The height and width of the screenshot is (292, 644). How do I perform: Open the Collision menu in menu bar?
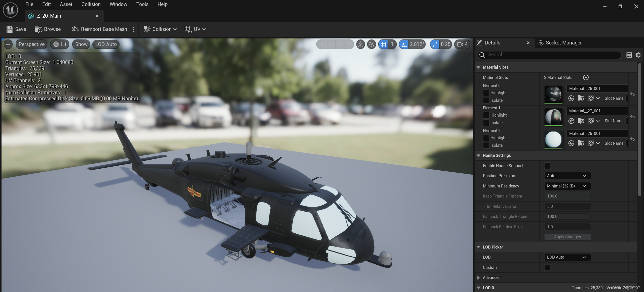[x=91, y=4]
